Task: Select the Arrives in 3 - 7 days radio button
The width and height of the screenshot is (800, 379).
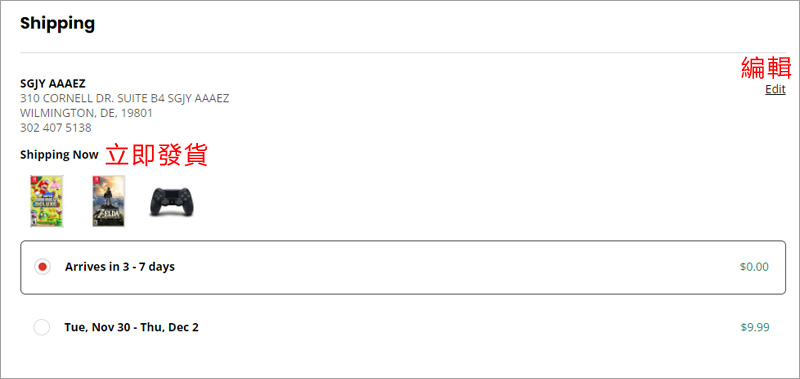Action: coord(42,266)
